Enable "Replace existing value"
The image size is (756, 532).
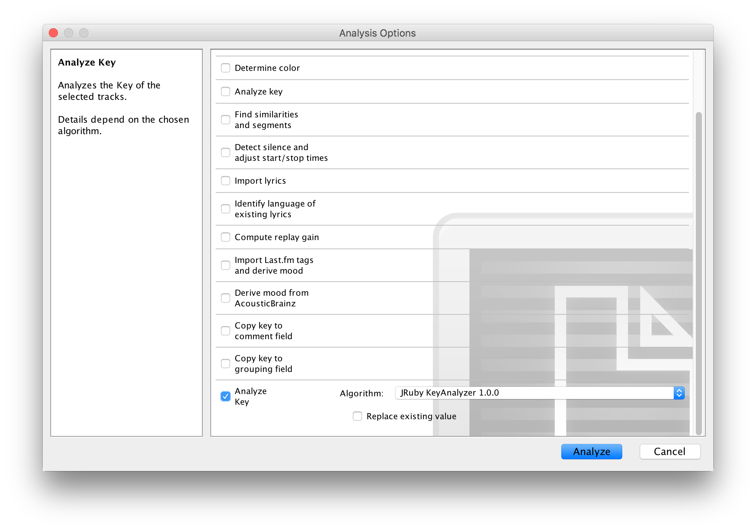357,416
